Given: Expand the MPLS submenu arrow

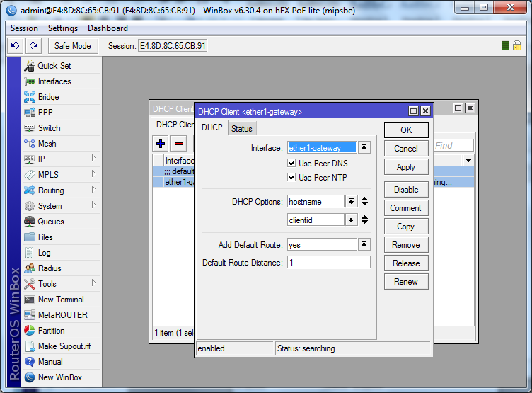Looking at the screenshot, I should coord(93,174).
